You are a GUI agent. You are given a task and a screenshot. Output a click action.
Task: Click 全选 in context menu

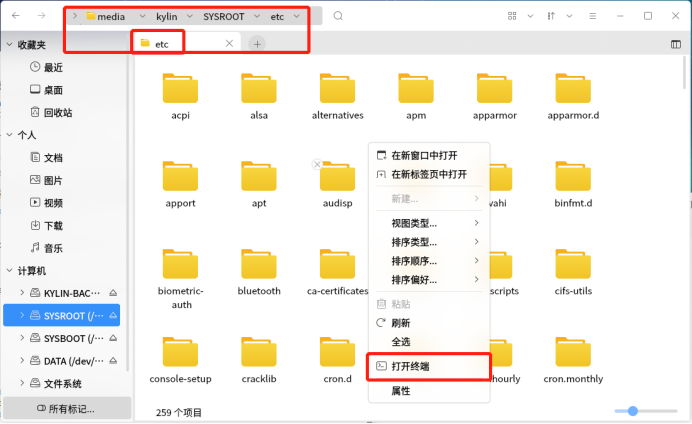[429, 341]
